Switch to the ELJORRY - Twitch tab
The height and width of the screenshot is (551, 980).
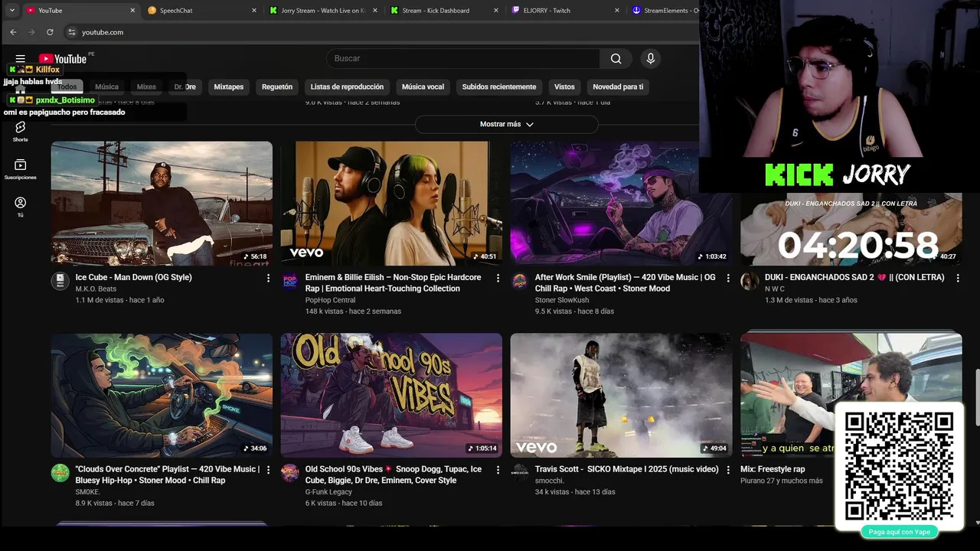[x=565, y=11]
